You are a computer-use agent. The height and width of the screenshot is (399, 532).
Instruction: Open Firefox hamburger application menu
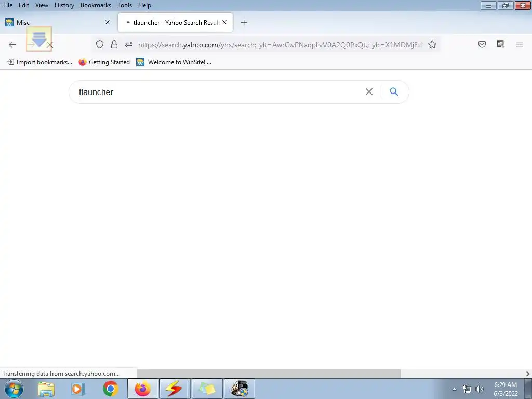click(x=519, y=44)
